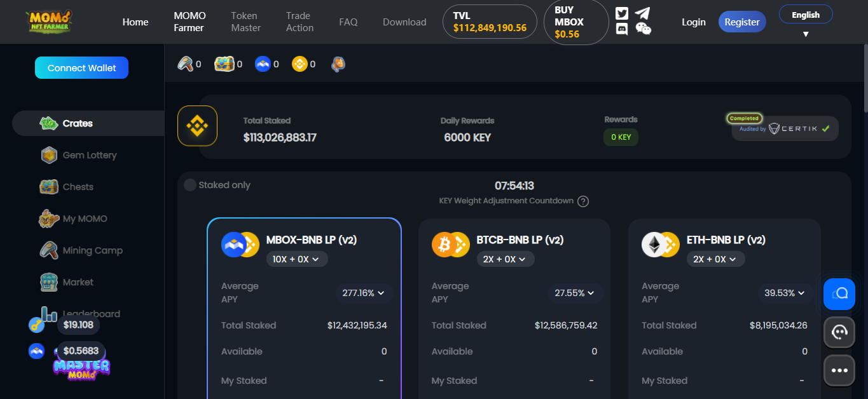The width and height of the screenshot is (868, 399).
Task: Open the CertiK audit badge
Action: click(x=785, y=128)
